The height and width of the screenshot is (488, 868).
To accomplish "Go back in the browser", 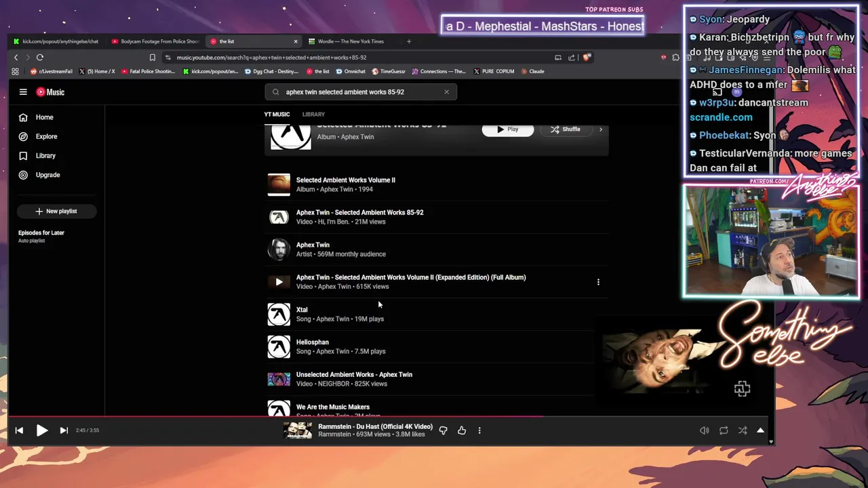I will [16, 58].
